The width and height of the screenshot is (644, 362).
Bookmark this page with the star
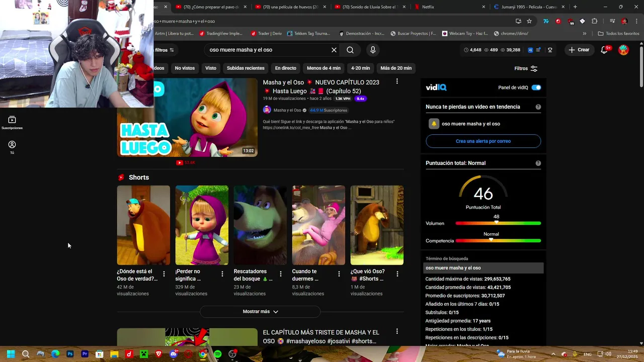click(x=529, y=21)
